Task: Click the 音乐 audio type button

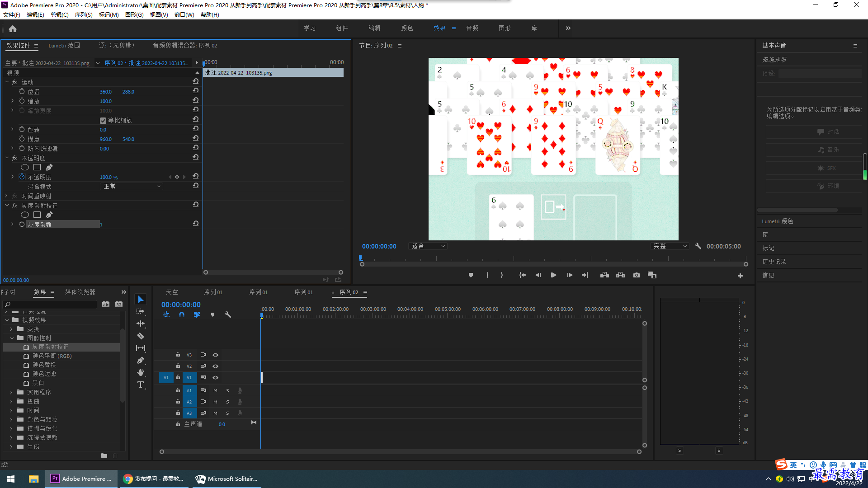Action: tap(814, 150)
